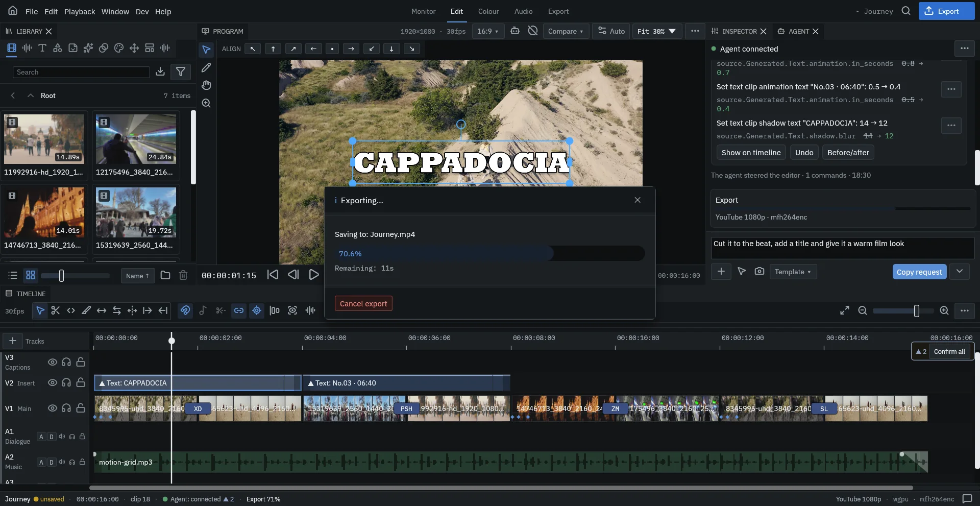Open the library filter
980x506 pixels.
click(x=181, y=72)
